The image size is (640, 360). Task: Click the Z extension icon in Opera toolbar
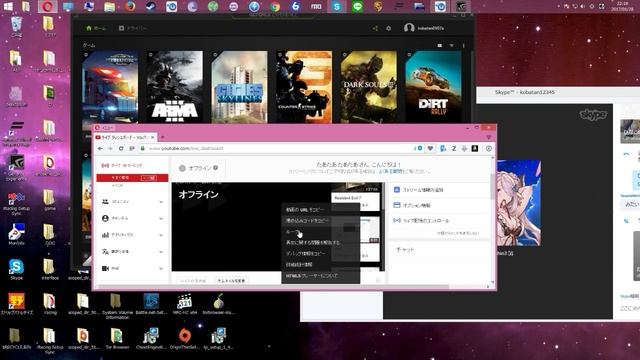click(x=454, y=149)
